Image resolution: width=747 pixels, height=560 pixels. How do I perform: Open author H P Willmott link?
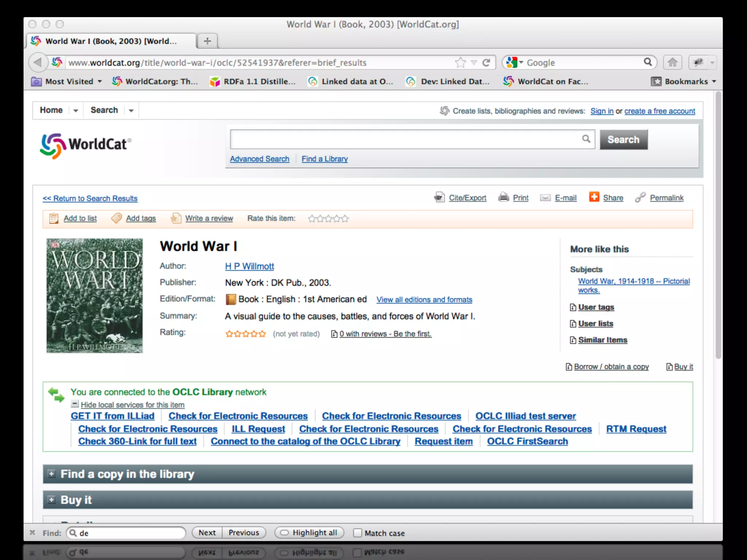pos(249,267)
